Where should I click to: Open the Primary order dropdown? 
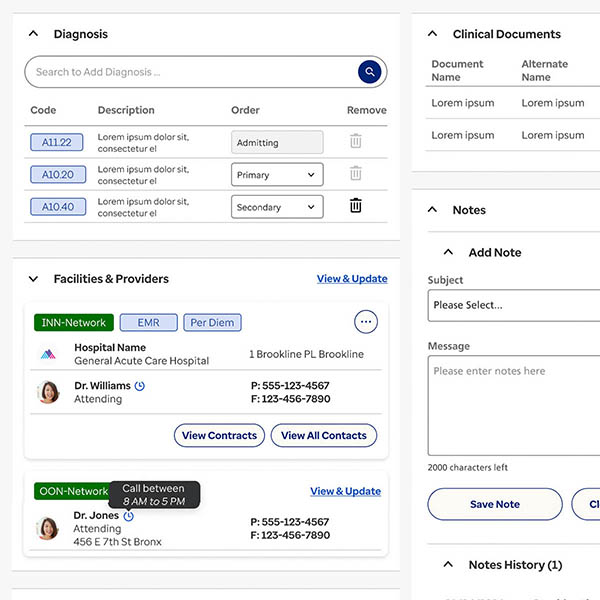[x=277, y=175]
